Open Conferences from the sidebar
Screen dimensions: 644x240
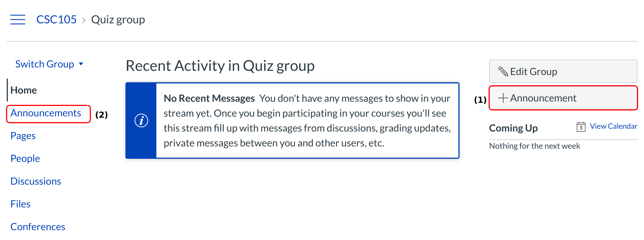pyautogui.click(x=38, y=227)
